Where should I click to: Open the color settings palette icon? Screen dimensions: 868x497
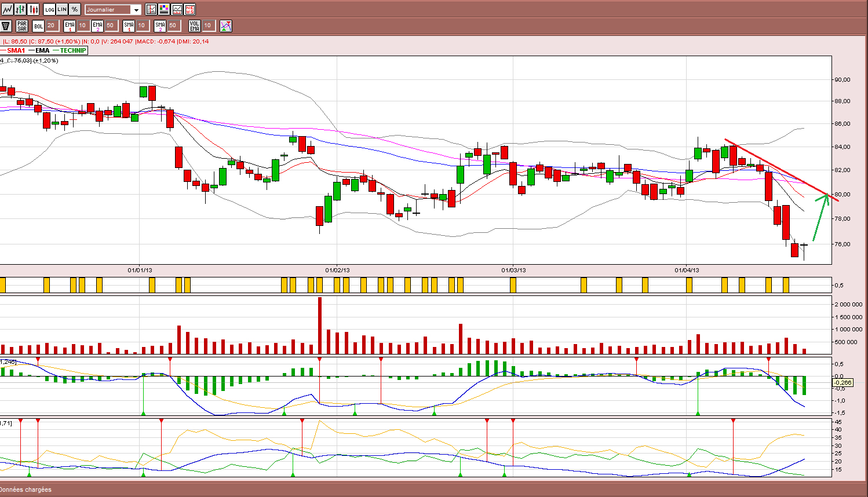click(164, 9)
